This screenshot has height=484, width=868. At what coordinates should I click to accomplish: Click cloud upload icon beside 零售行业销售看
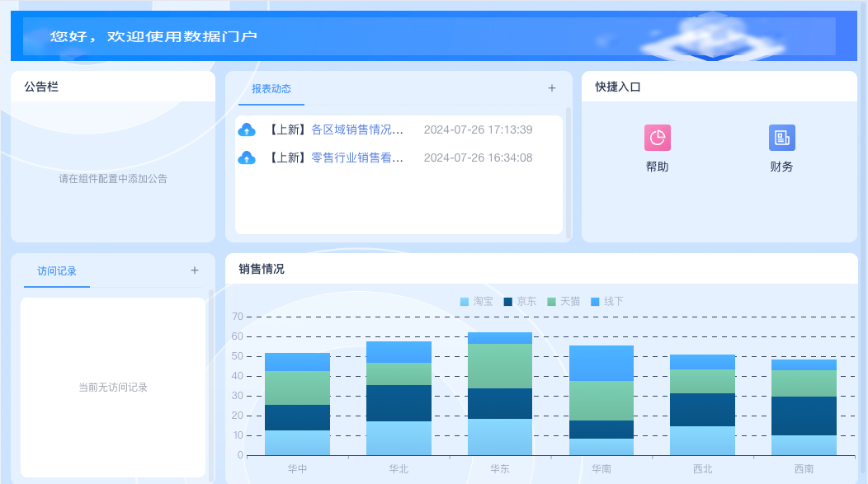click(247, 158)
